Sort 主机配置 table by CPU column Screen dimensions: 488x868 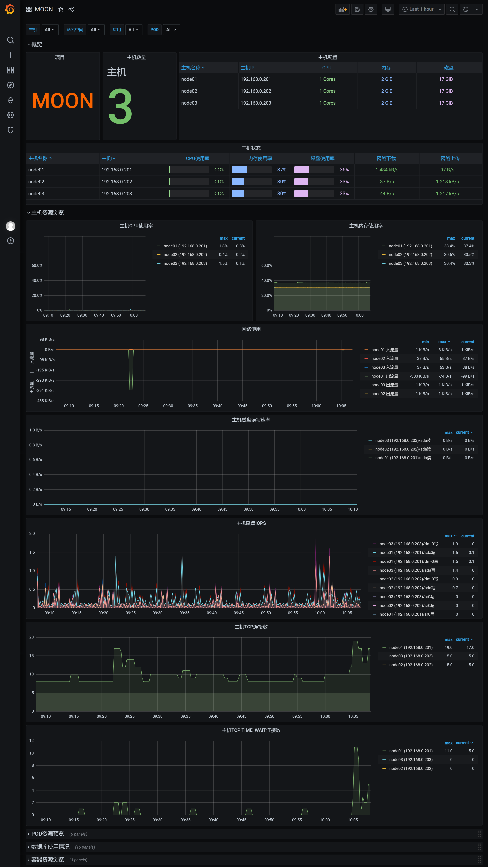(x=327, y=68)
